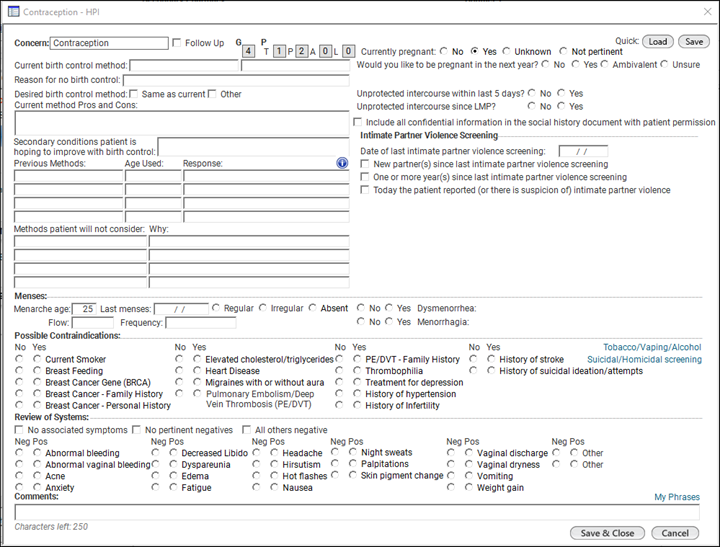Click the Quick Load button

pyautogui.click(x=658, y=42)
